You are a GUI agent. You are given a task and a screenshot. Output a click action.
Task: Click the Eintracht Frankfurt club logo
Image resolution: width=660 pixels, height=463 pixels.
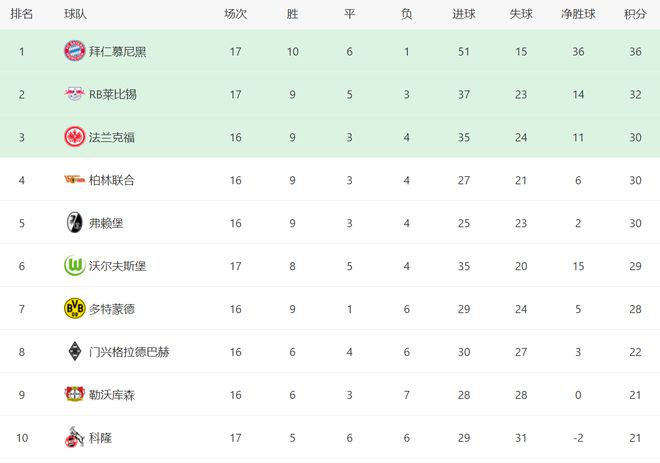pos(75,137)
